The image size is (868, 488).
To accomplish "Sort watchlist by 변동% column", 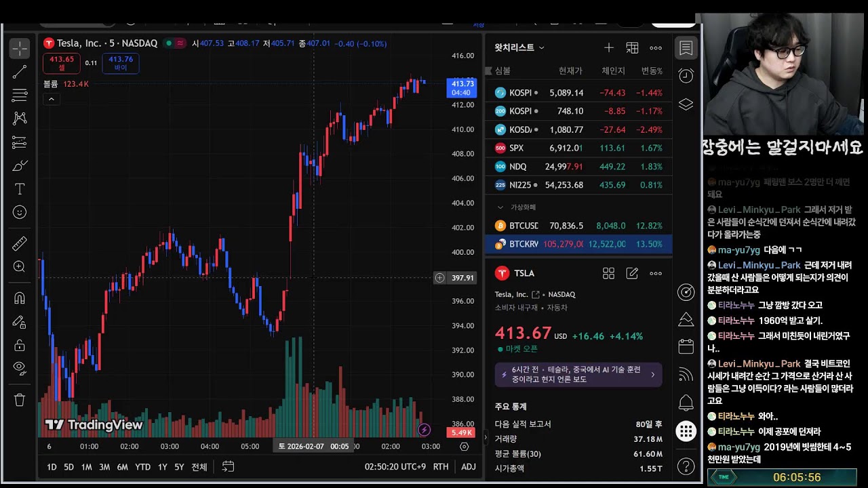I will 652,71.
